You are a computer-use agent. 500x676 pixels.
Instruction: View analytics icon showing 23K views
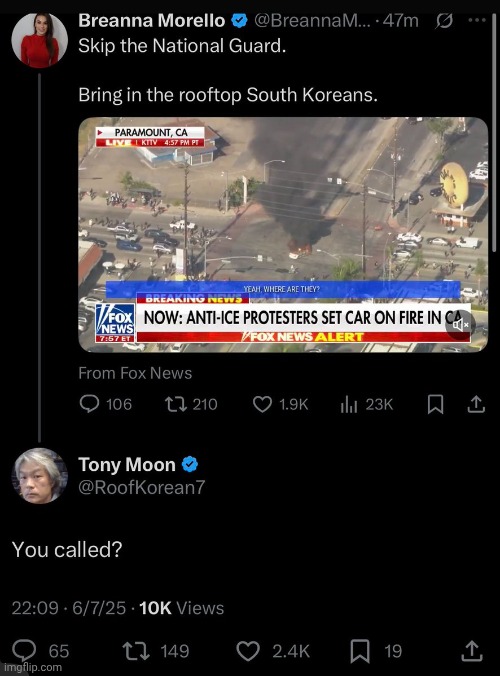(349, 404)
